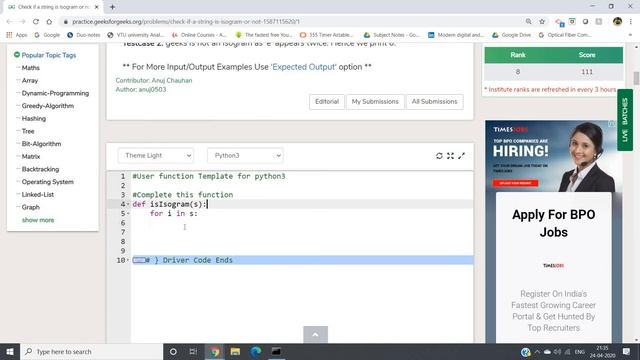Select the Backtracking topic tag

(40, 169)
